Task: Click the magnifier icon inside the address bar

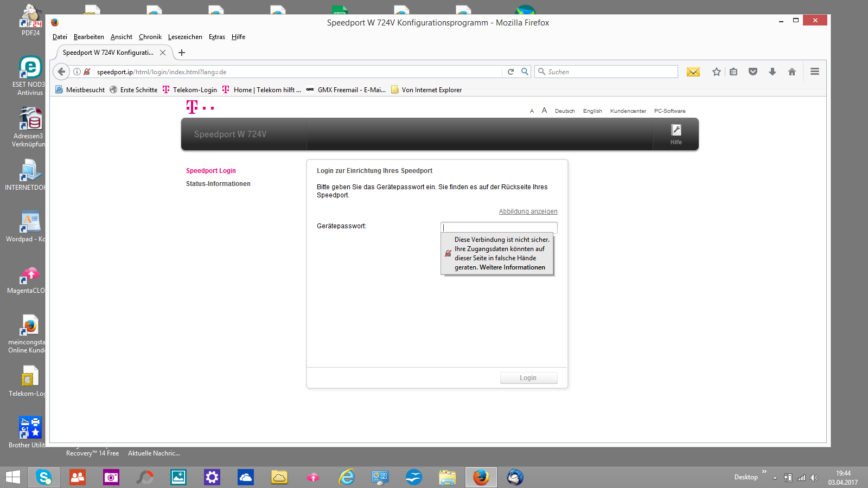Action: pyautogui.click(x=525, y=72)
